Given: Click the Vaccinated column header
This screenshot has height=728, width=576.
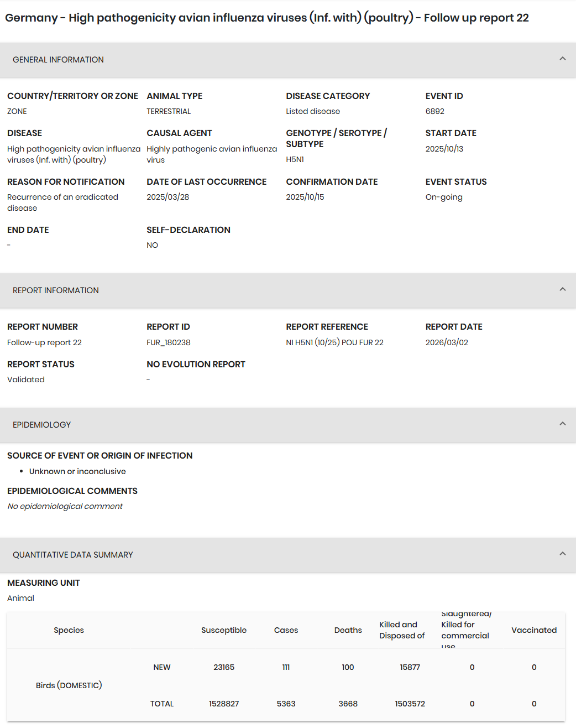Looking at the screenshot, I should click(x=534, y=630).
